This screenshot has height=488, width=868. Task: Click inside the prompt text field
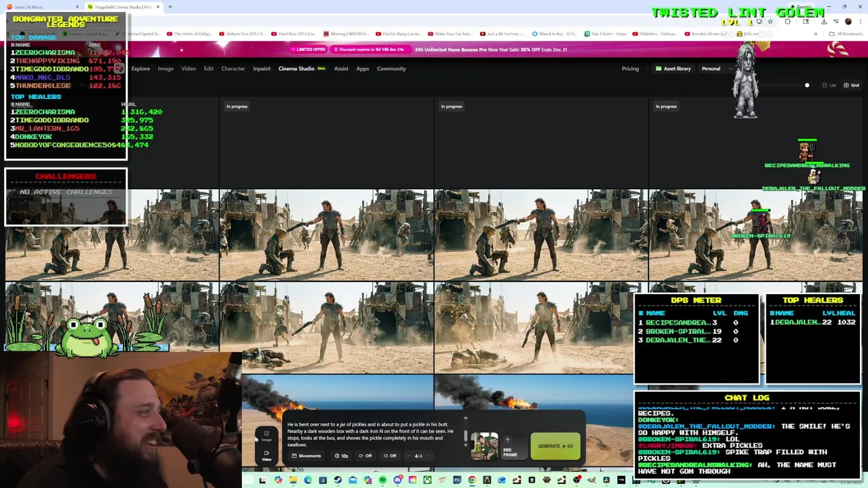[x=371, y=434]
